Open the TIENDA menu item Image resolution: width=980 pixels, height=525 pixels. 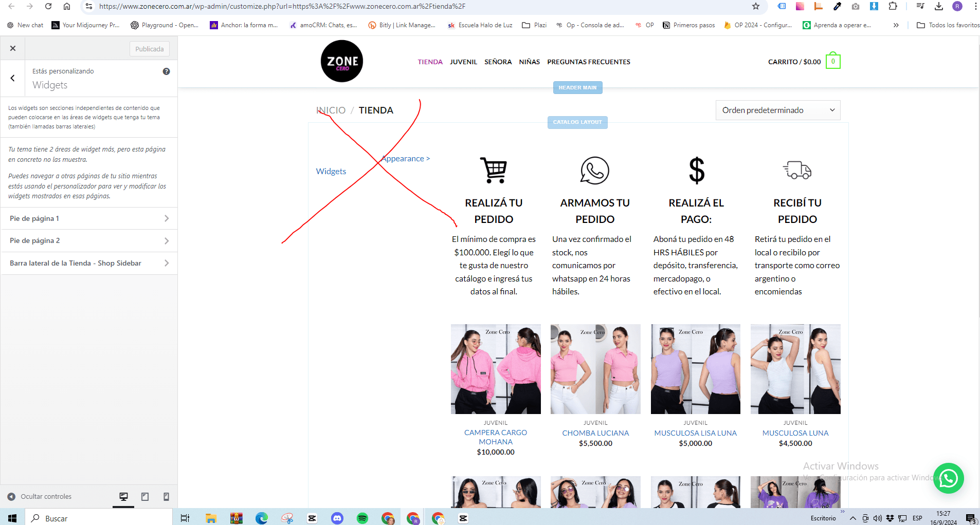430,62
